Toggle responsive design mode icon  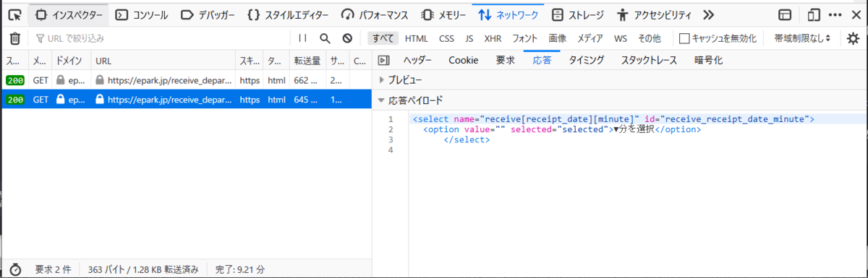[814, 14]
